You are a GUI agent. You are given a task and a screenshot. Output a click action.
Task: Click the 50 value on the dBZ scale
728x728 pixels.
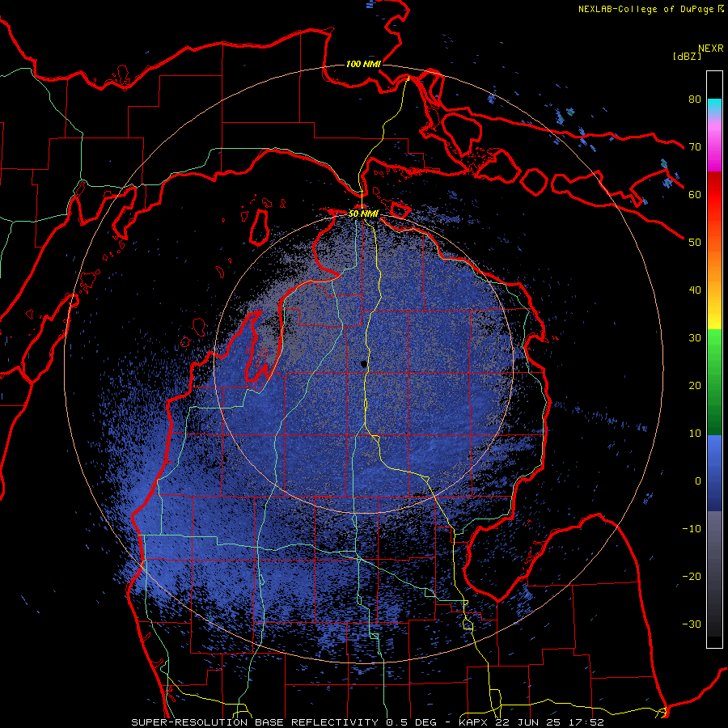(x=695, y=243)
